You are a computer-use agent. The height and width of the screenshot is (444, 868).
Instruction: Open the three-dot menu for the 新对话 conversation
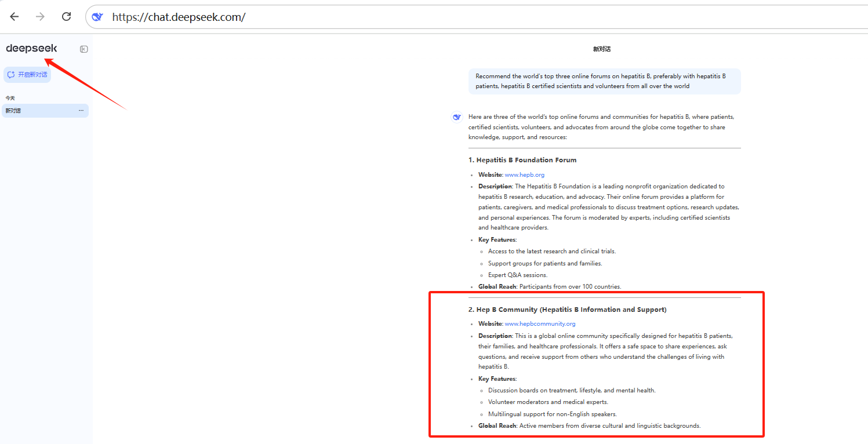coord(81,111)
